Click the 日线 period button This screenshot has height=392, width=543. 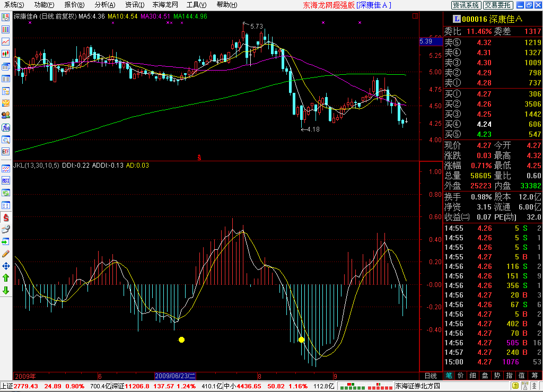click(x=431, y=376)
